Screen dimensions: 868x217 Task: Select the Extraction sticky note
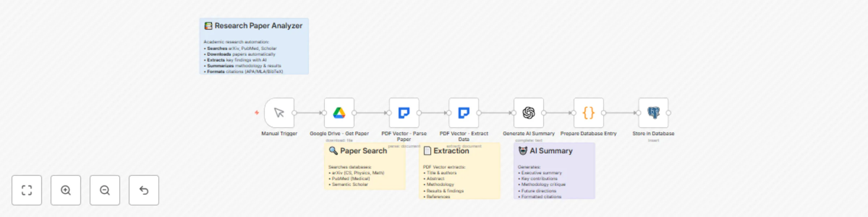[x=460, y=171]
